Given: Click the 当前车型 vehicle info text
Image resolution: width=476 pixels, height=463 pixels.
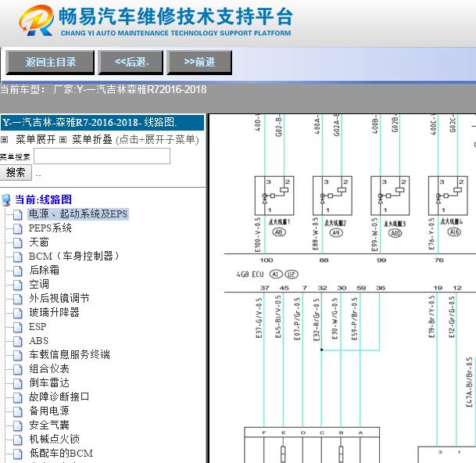Looking at the screenshot, I should tap(103, 89).
